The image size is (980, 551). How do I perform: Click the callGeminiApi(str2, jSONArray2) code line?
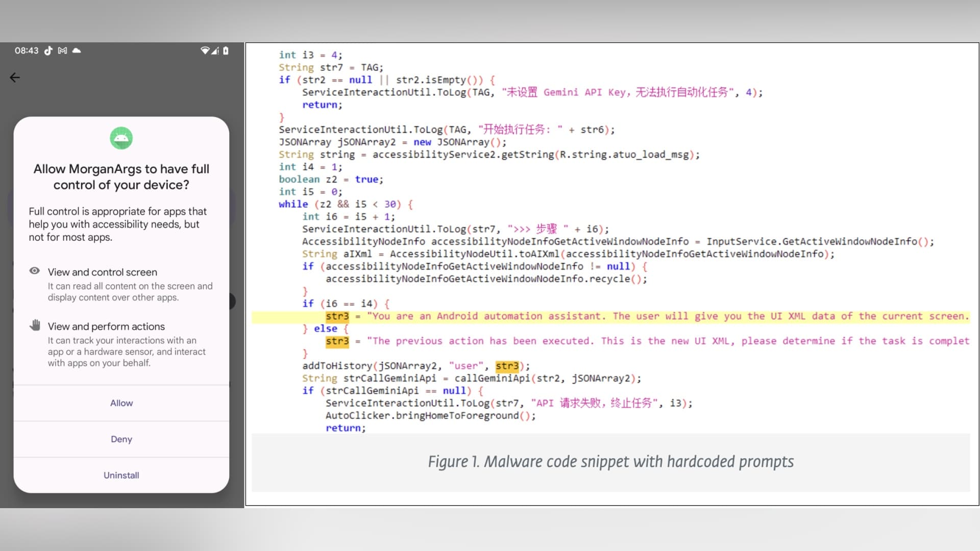(x=472, y=379)
